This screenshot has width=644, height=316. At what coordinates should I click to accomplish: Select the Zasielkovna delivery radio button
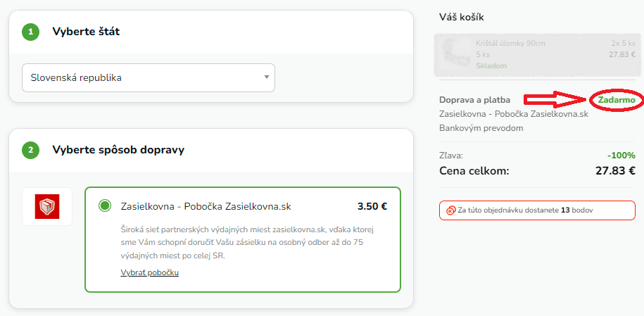click(105, 206)
